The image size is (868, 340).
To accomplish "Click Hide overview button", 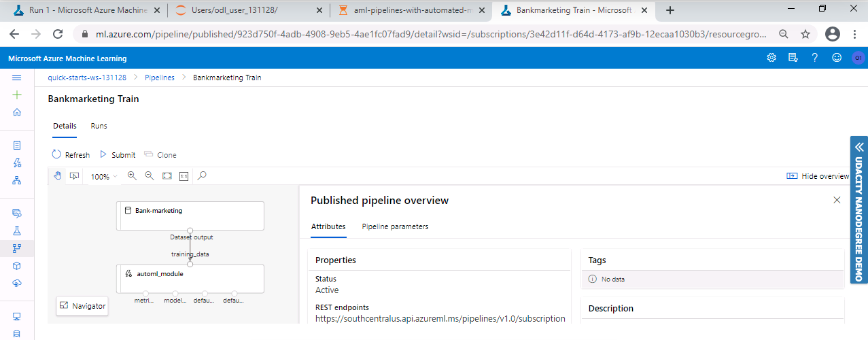I will tap(818, 176).
